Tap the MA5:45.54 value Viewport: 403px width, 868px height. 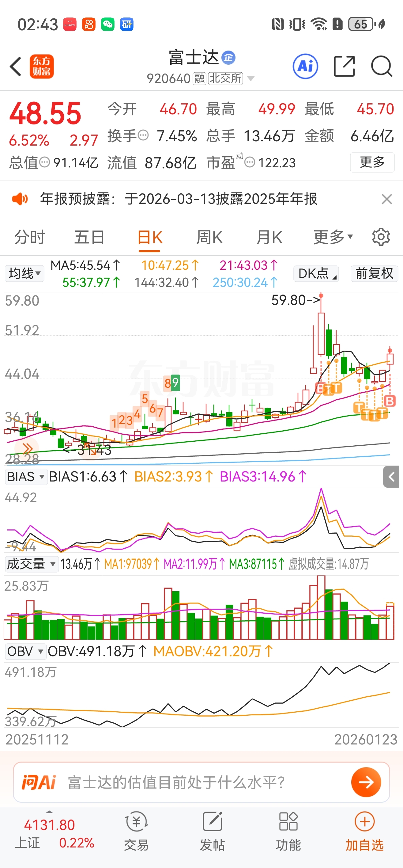coord(85,265)
